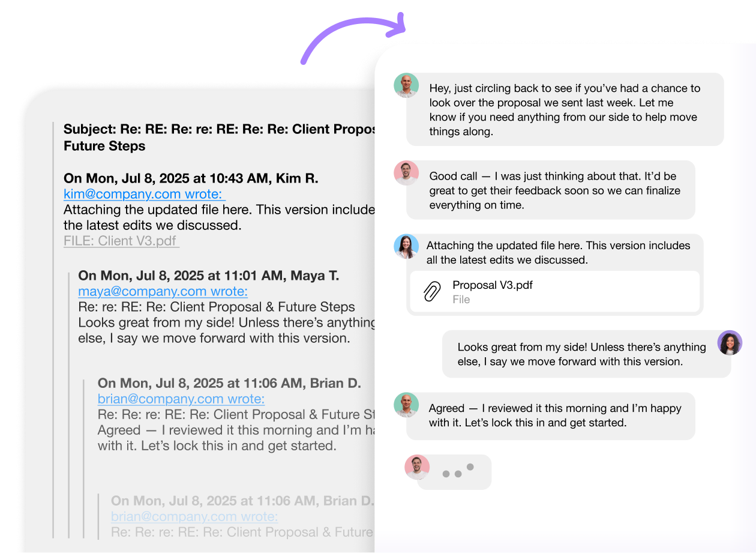Click the paperclip icon on the file attachment
Viewport: 756px width, 553px height.
432,292
